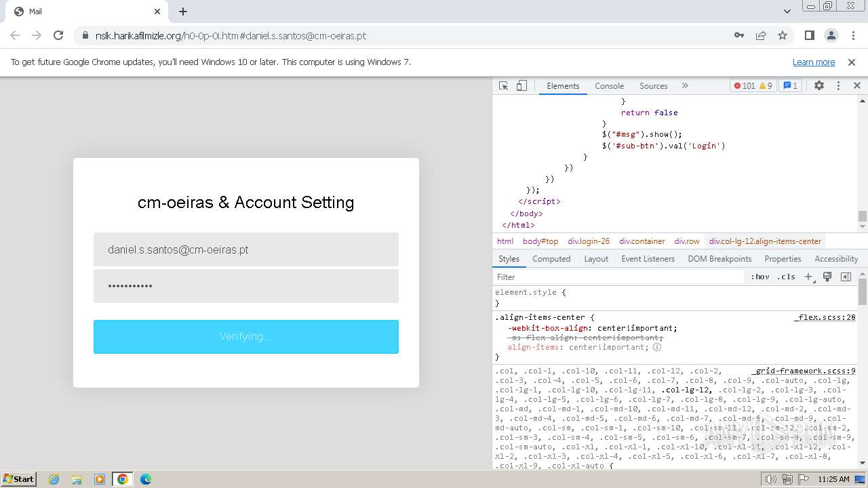The image size is (868, 488).
Task: Select the div.container breadcrumb
Action: pyautogui.click(x=642, y=241)
